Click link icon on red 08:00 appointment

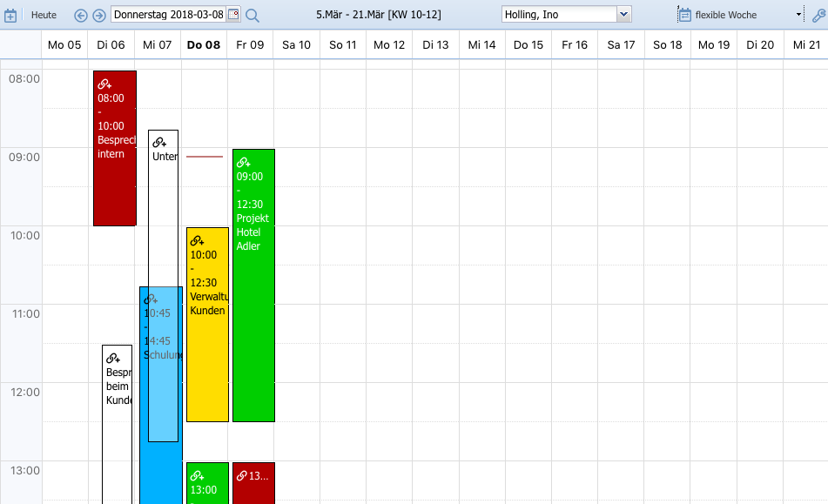104,84
